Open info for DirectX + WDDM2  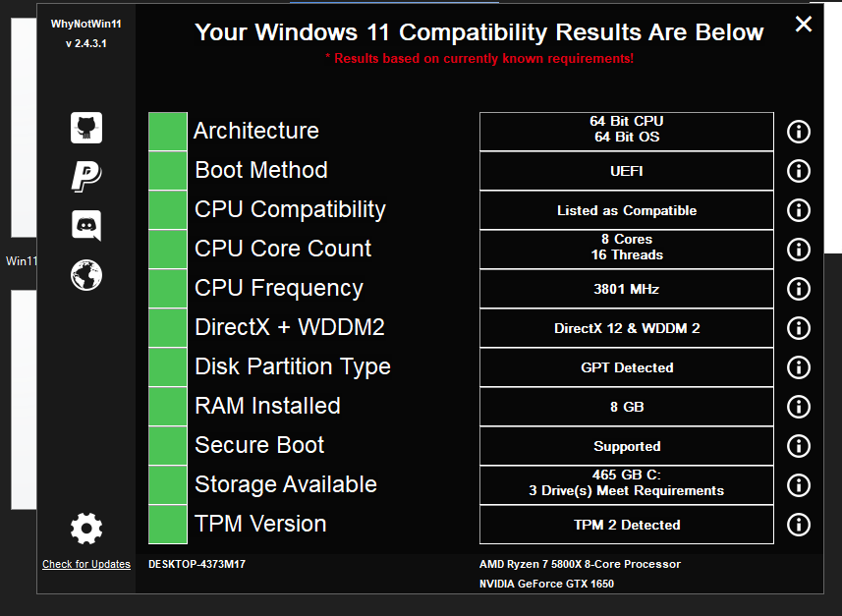(x=799, y=327)
